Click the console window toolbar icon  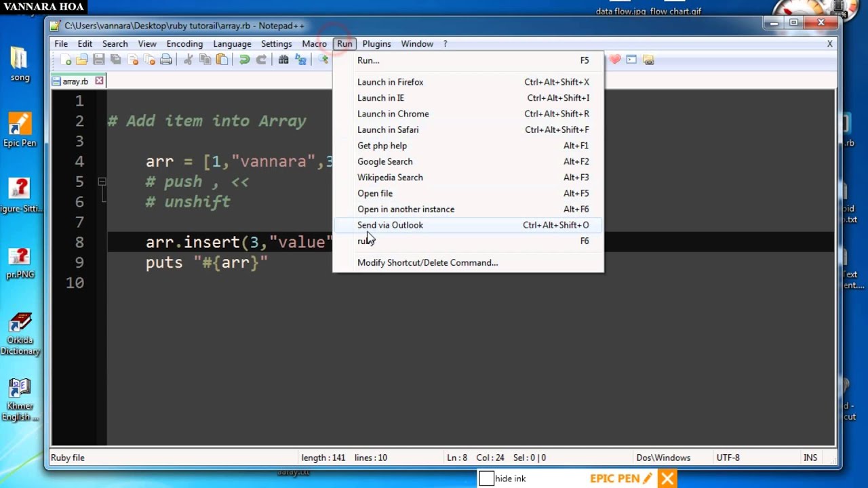[x=631, y=60]
